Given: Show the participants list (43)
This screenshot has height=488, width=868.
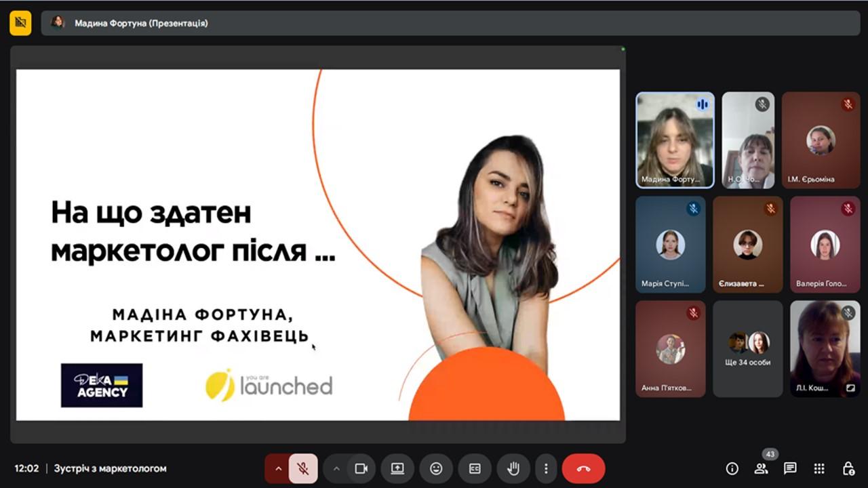Looking at the screenshot, I should click(761, 468).
